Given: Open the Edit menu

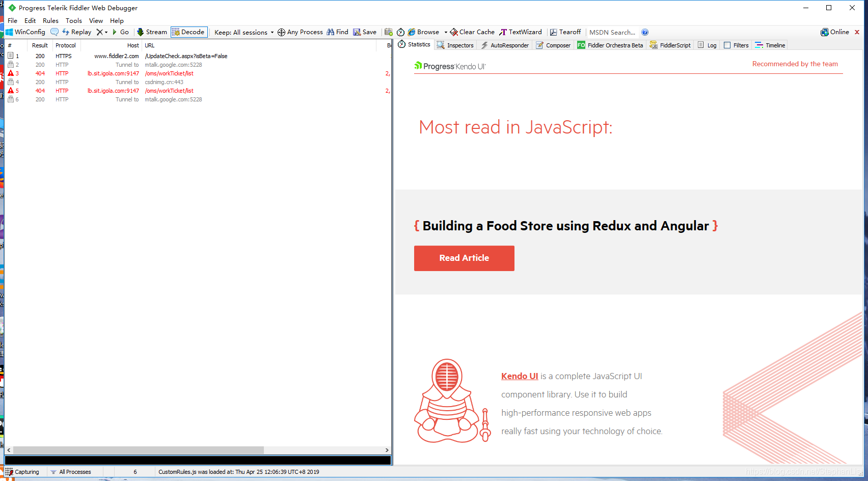Looking at the screenshot, I should [30, 21].
